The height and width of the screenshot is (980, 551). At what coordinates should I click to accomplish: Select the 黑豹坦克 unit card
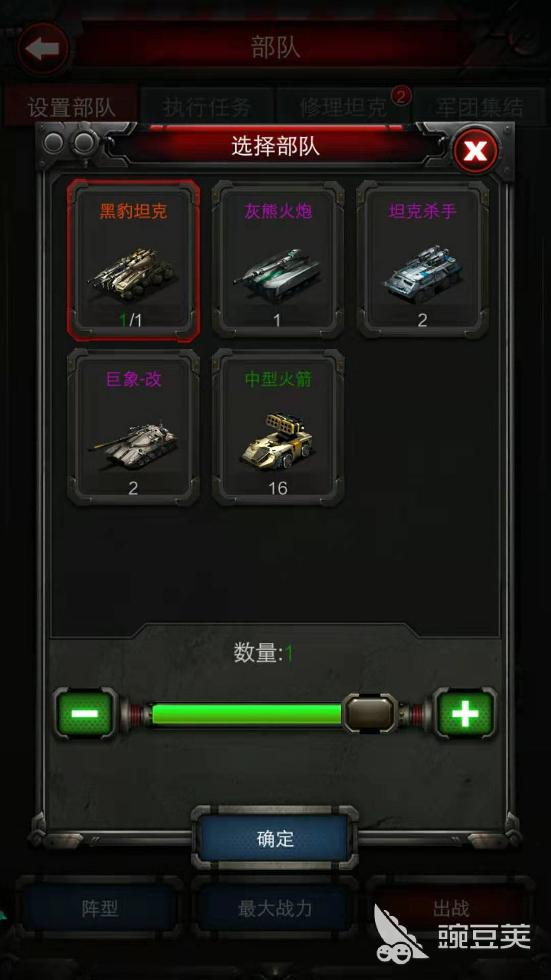coord(133,260)
